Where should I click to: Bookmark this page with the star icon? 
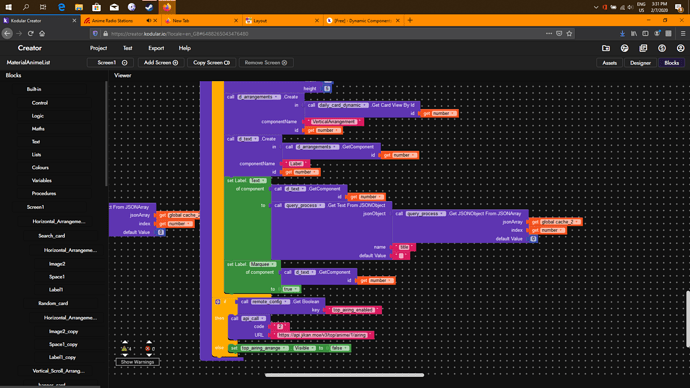(569, 33)
